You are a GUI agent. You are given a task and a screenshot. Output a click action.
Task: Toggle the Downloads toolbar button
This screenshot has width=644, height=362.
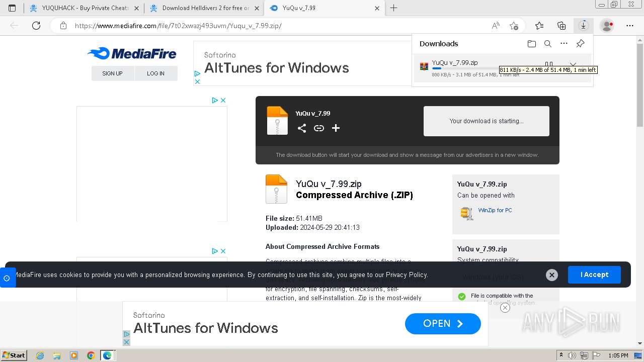point(584,26)
